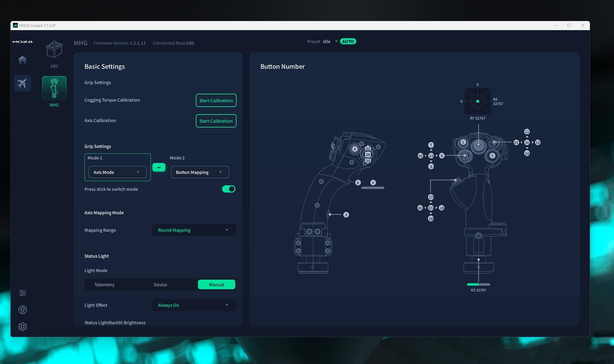
Task: Close the MOZA Cockpit window
Action: (583, 26)
